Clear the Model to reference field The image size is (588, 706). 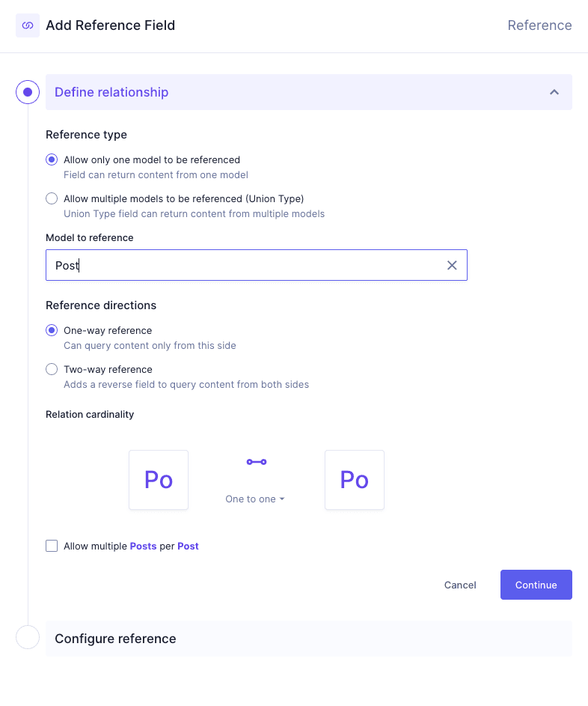[x=452, y=265]
